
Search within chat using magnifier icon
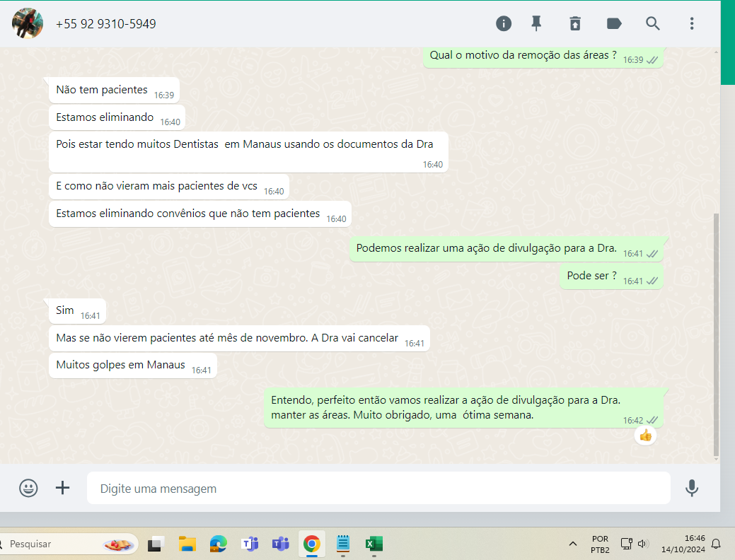[652, 23]
